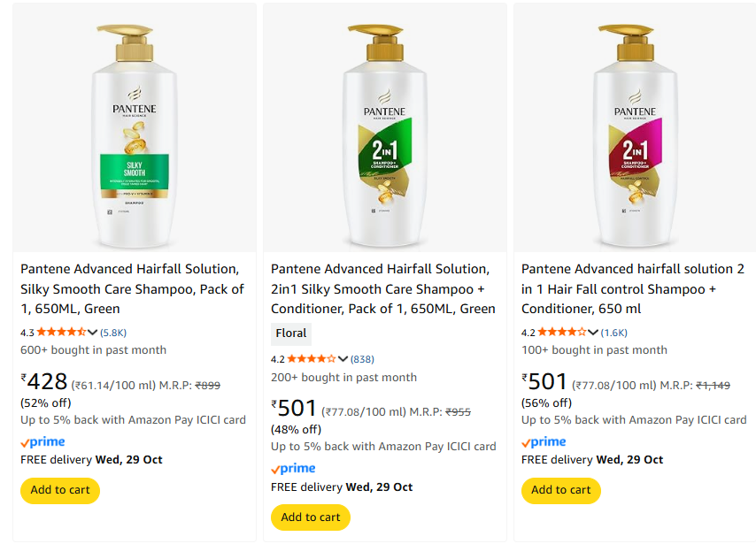Screen dimensions: 756x544
Task: Add Silky Smooth Care Shampoo to cart
Action: tap(60, 490)
